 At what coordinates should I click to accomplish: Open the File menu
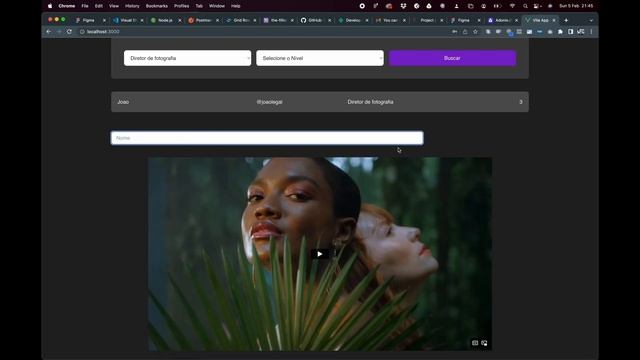84,6
